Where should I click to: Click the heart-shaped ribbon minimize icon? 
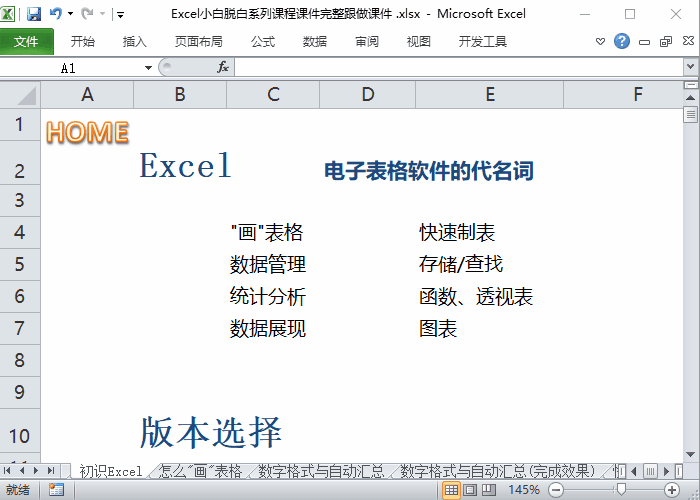pos(600,42)
